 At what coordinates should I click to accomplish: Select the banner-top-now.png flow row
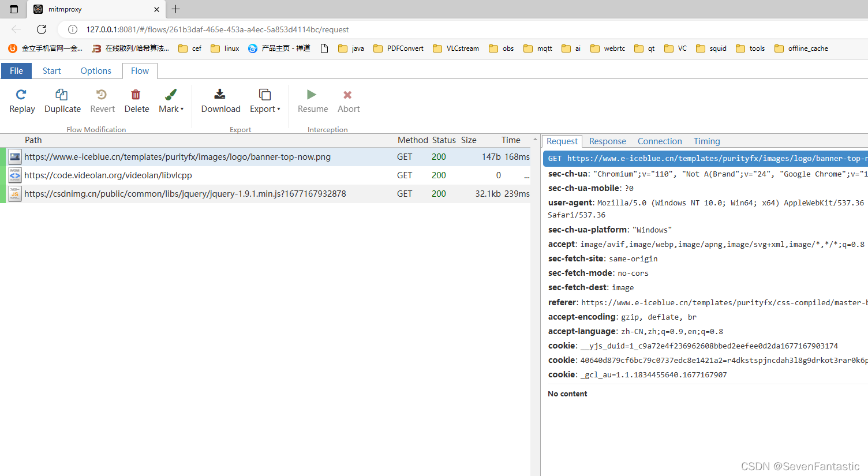point(265,157)
